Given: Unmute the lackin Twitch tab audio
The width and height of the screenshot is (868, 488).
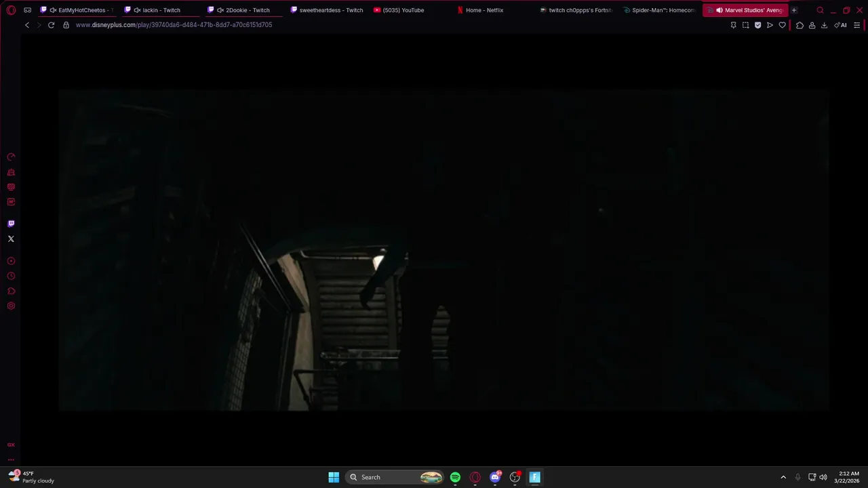Looking at the screenshot, I should coord(137,10).
